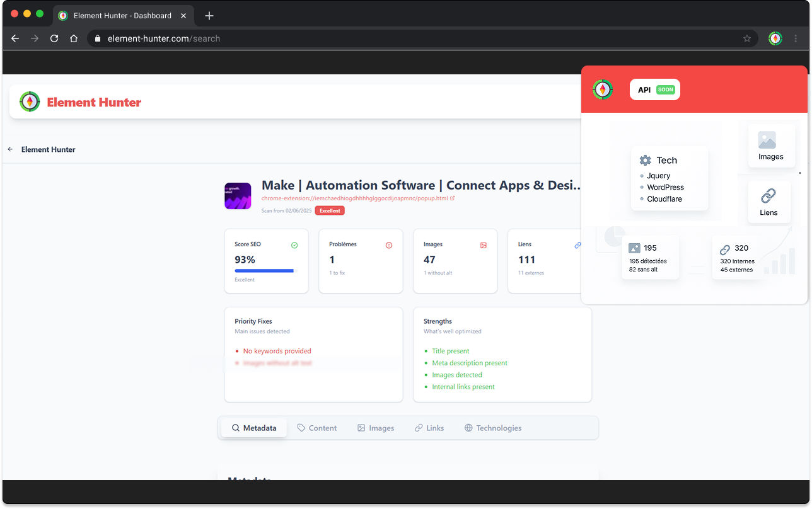Click the Excellent badge next to scan date

pos(330,210)
